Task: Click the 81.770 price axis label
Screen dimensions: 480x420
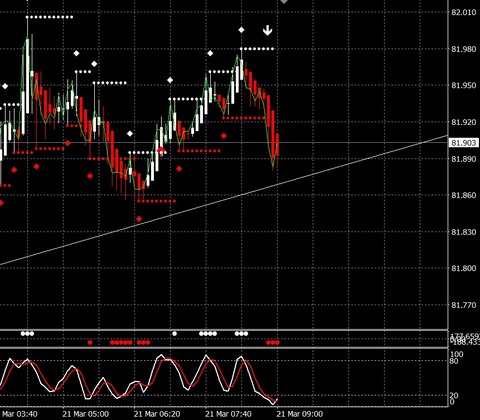Action: [x=464, y=305]
